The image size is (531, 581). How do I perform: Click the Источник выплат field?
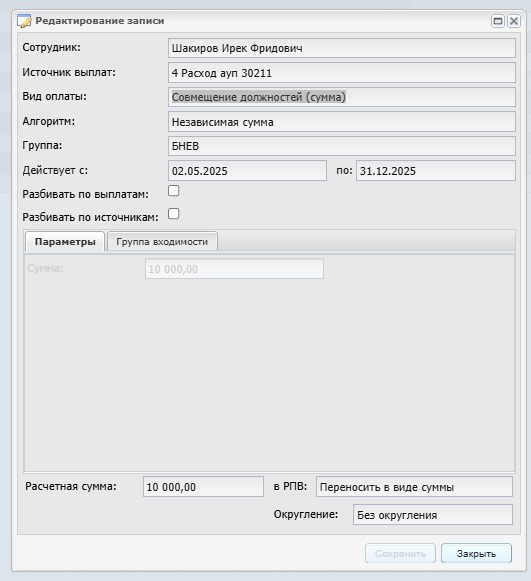click(342, 73)
